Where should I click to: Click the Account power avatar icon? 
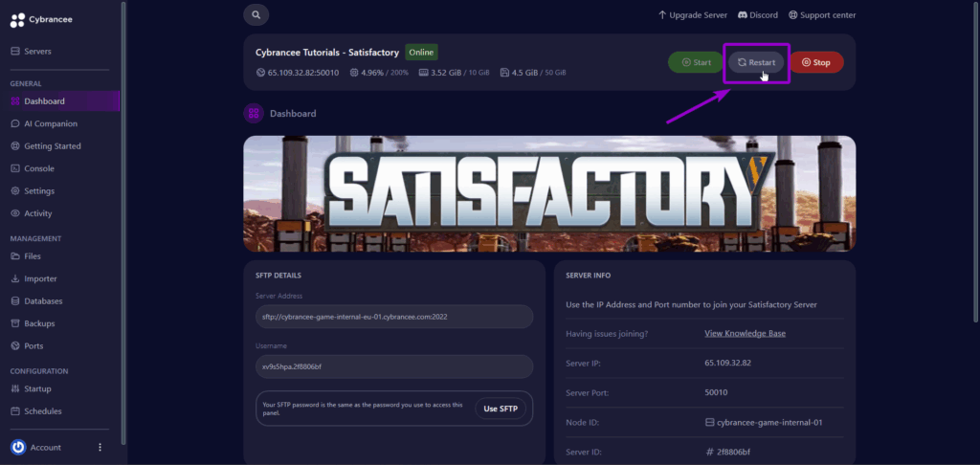coord(18,448)
